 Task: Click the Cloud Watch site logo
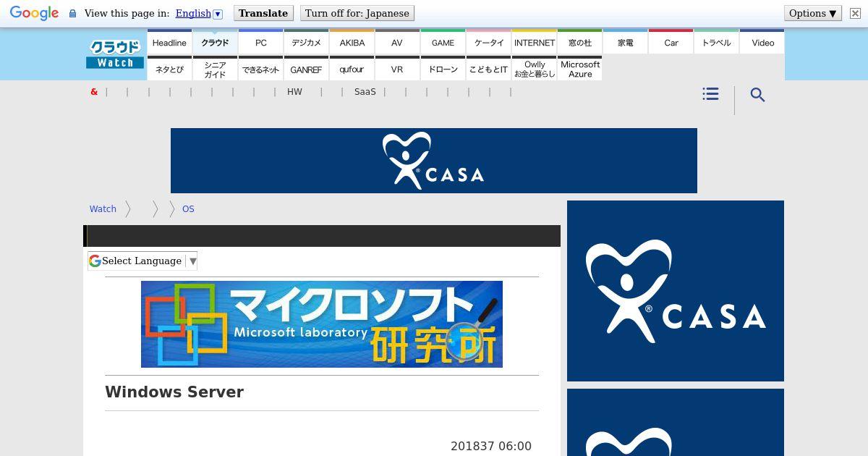[x=115, y=54]
